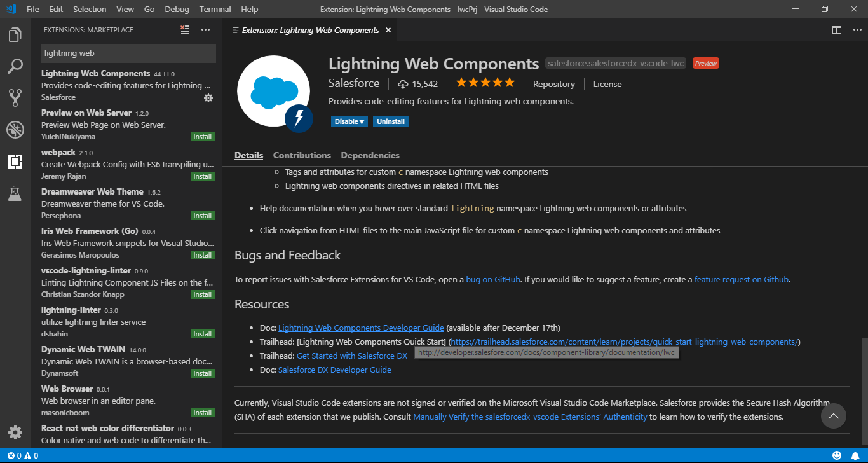Image resolution: width=868 pixels, height=463 pixels.
Task: Open the License link
Action: coord(607,84)
